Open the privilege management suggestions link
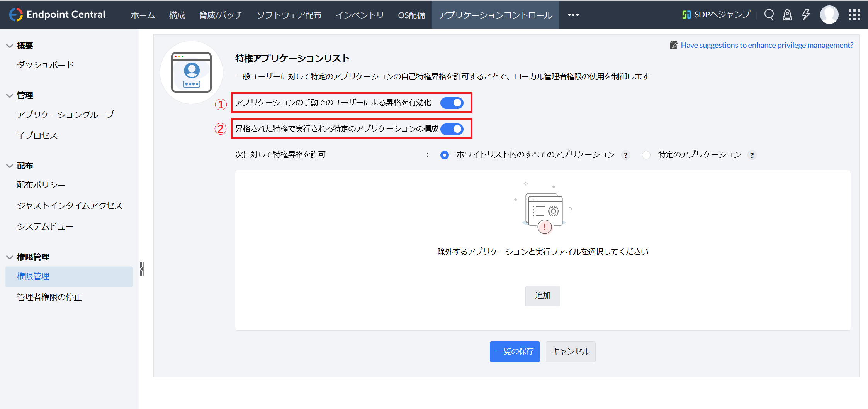Viewport: 868px width, 409px height. tap(767, 45)
